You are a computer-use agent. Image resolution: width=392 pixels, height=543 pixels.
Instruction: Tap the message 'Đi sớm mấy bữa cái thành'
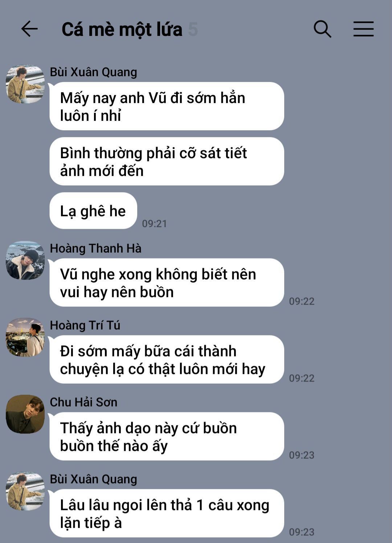[x=167, y=360]
